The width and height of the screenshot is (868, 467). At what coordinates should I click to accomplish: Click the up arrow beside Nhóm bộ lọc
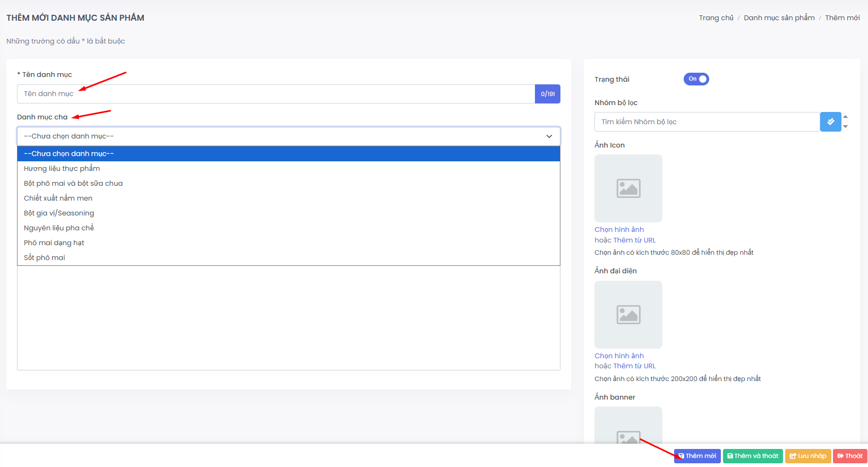point(845,117)
